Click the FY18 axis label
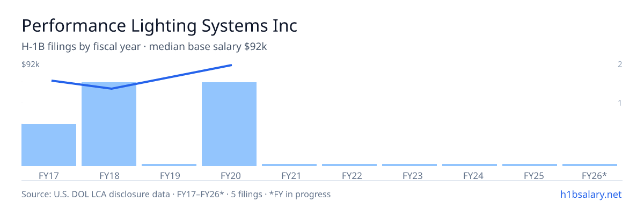 click(109, 176)
